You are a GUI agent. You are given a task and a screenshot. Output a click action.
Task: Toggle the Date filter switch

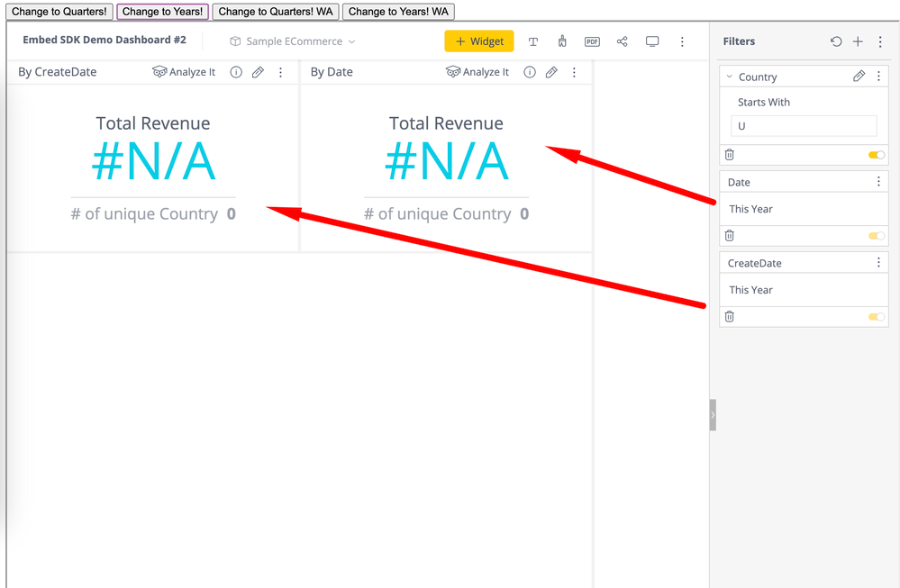[876, 236]
